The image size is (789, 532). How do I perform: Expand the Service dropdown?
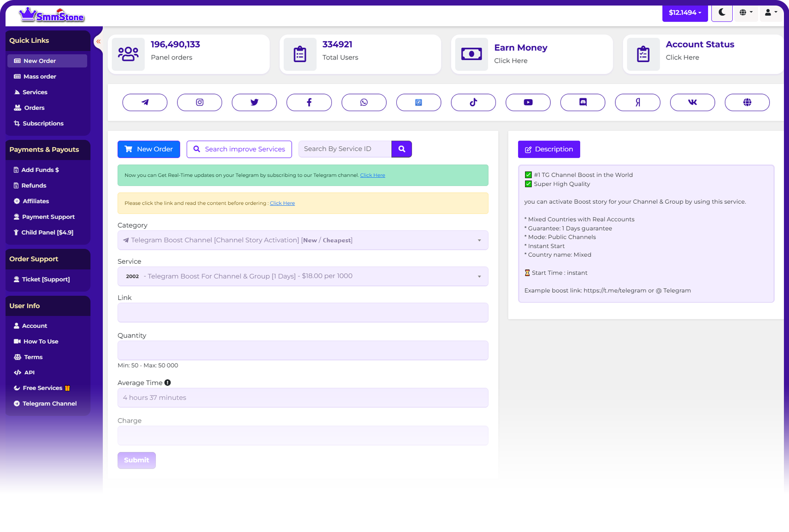tap(302, 276)
